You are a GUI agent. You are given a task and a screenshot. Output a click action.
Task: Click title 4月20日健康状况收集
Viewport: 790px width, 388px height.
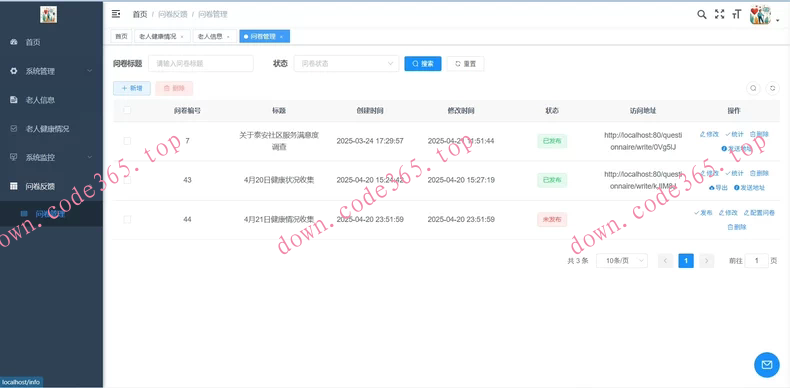click(x=279, y=180)
